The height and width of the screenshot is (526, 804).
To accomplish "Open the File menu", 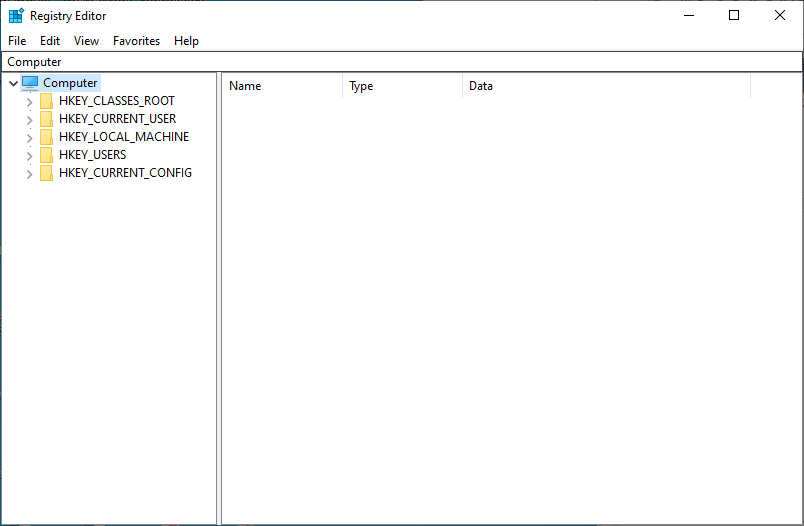I will tap(17, 41).
